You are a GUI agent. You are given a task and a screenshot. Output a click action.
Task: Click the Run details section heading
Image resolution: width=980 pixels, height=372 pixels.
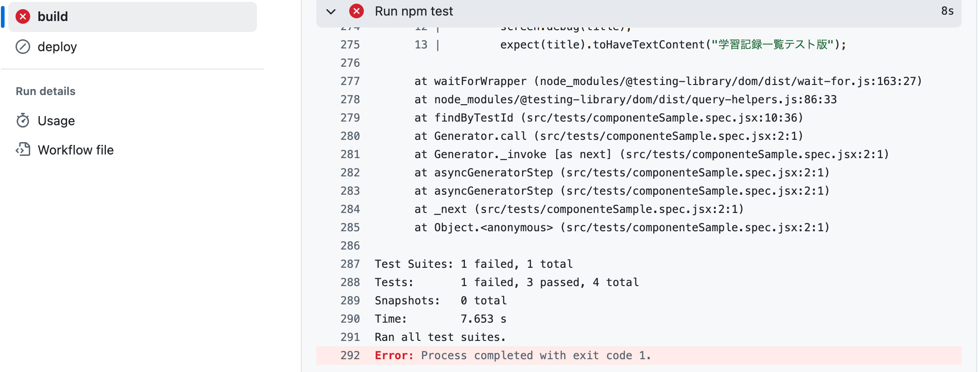(45, 91)
